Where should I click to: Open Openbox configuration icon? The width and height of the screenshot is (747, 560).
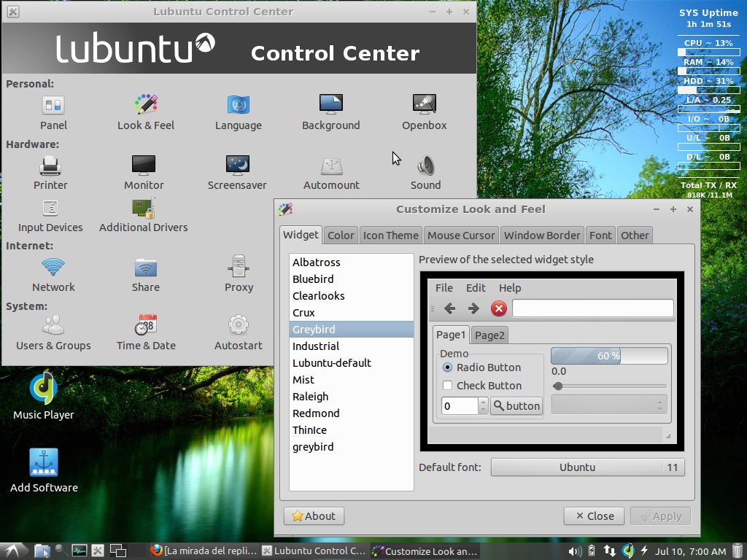[x=425, y=104]
